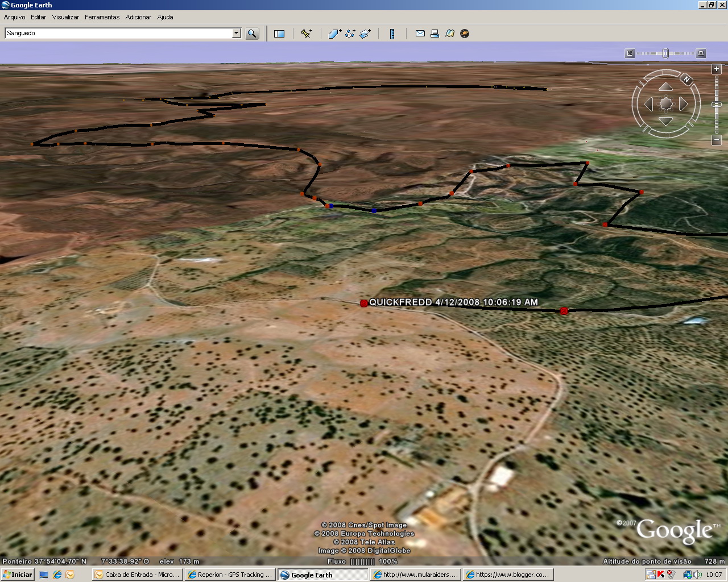Click the large red track point marker
The height and width of the screenshot is (582, 728).
tap(564, 311)
